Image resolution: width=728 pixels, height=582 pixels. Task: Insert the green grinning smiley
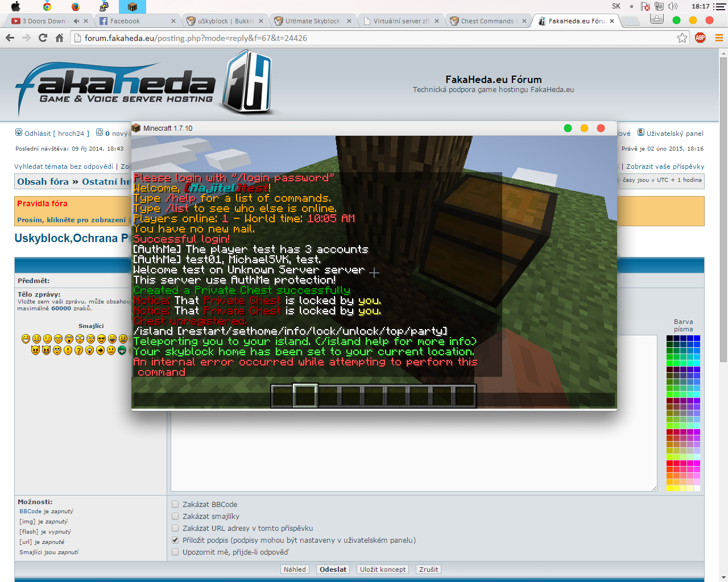pyautogui.click(x=122, y=350)
